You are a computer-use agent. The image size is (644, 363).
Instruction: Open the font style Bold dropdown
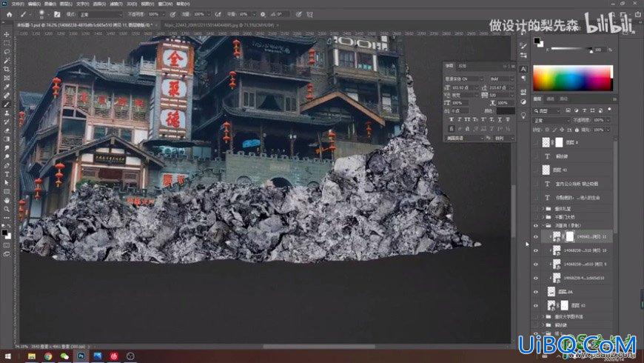pyautogui.click(x=501, y=79)
